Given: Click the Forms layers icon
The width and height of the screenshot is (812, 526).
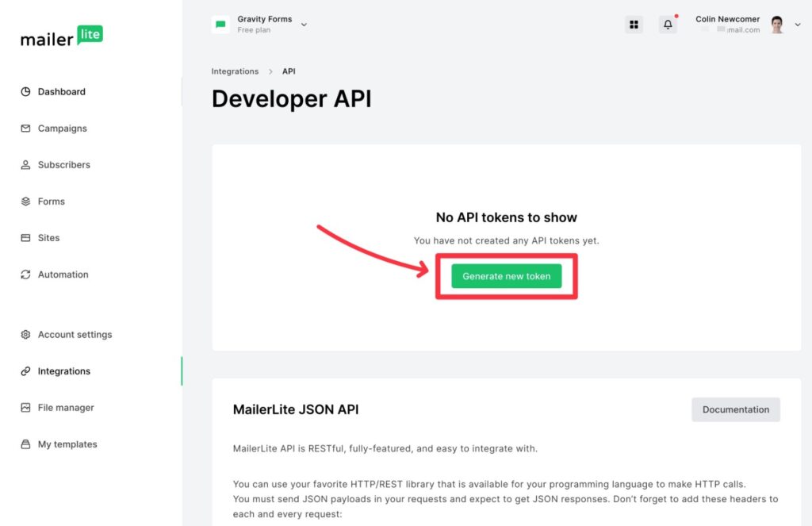Looking at the screenshot, I should [25, 201].
